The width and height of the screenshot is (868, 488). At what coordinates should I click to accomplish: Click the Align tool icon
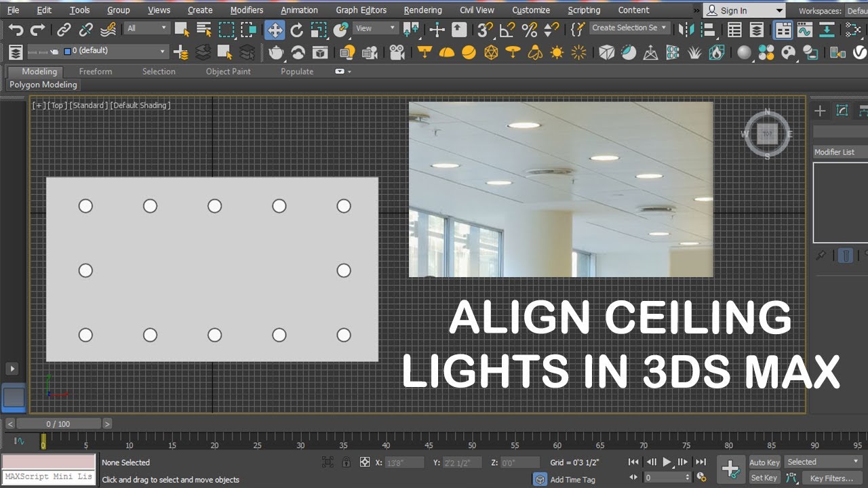point(709,29)
